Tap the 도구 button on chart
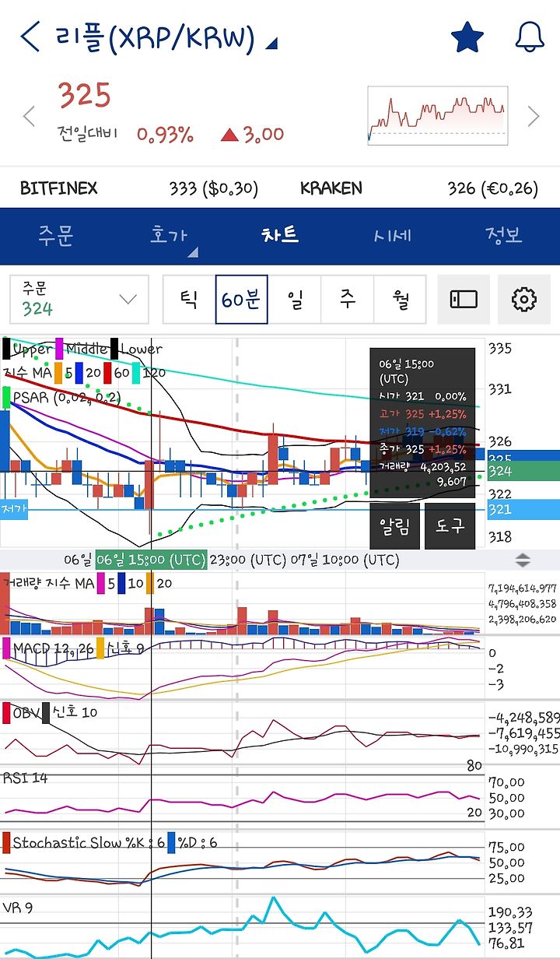This screenshot has height=959, width=560. [450, 525]
